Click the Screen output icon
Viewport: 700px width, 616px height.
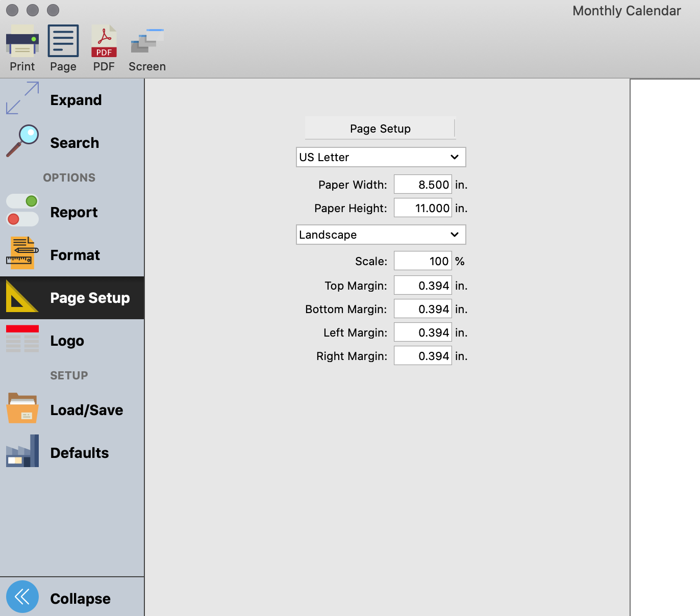147,41
